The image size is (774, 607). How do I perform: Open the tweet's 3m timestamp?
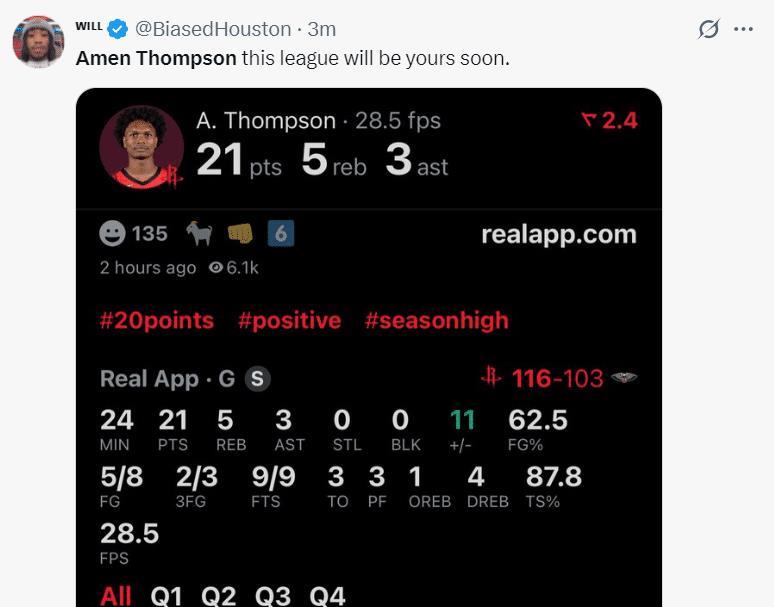[322, 29]
